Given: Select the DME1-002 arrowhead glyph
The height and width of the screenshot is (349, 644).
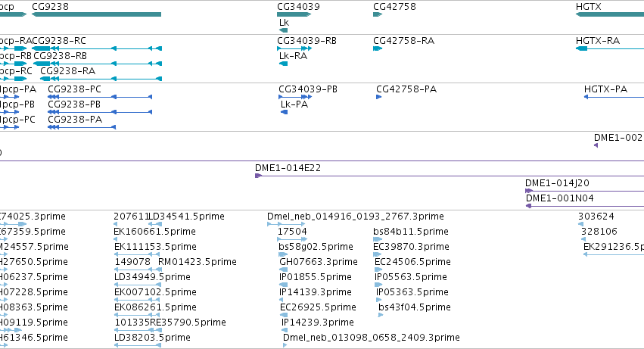Looking at the screenshot, I should pyautogui.click(x=596, y=145).
